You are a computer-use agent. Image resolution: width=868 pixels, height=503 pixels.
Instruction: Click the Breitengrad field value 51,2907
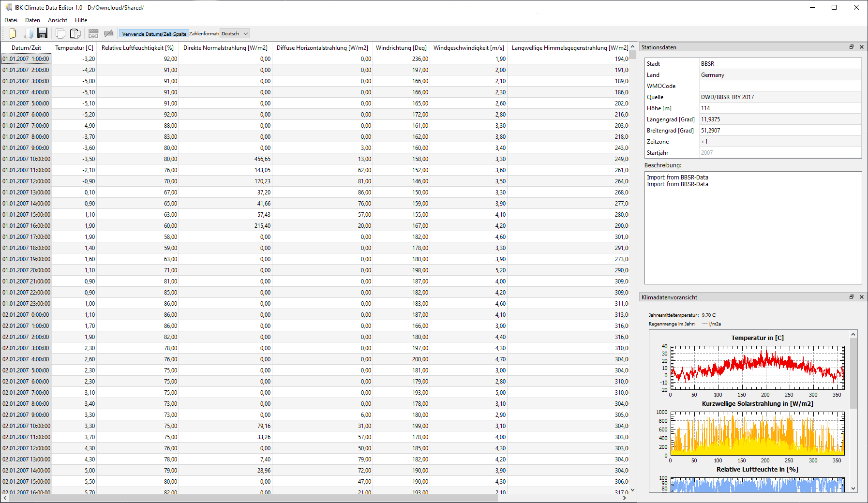(x=780, y=131)
